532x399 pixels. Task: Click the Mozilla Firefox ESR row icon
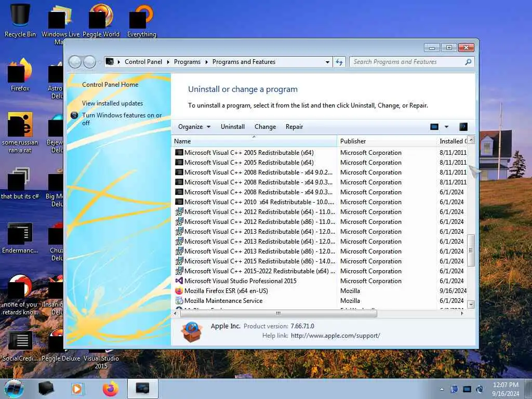[179, 291]
